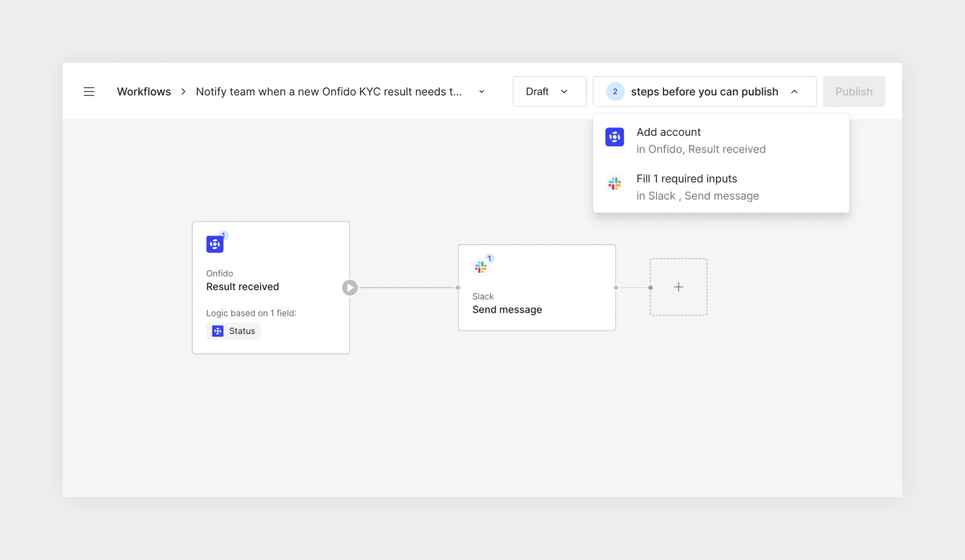Click the disabled Publish button
The width and height of the screenshot is (965, 560).
854,92
